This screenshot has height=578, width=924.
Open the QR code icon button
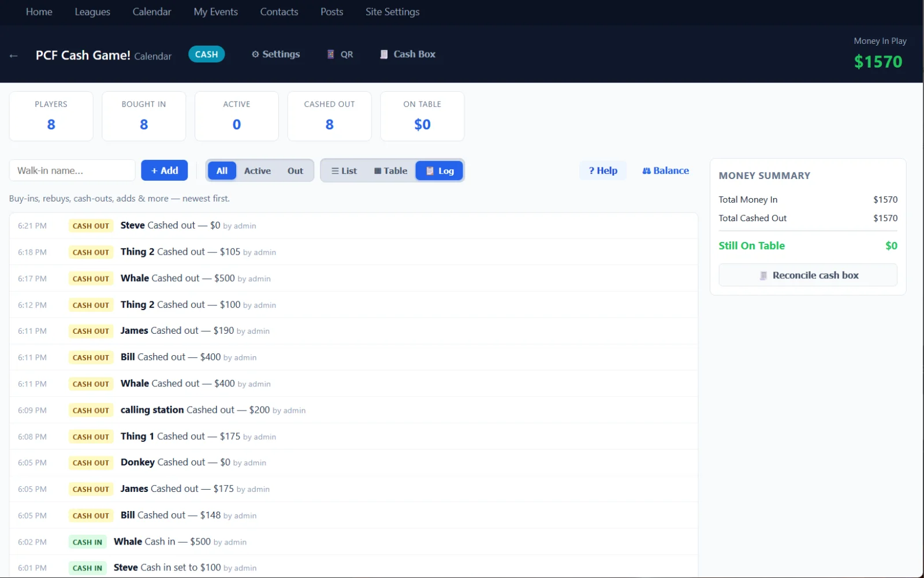click(340, 54)
